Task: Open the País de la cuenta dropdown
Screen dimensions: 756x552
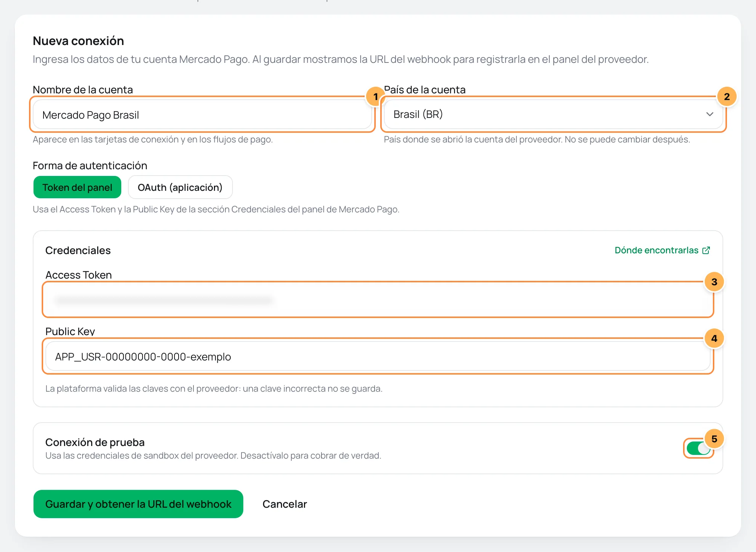Action: (553, 115)
